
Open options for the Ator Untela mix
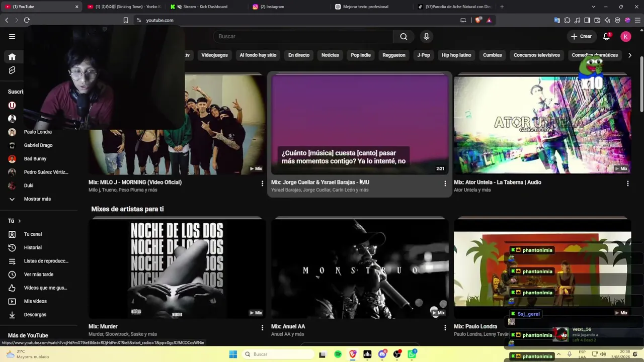(627, 184)
